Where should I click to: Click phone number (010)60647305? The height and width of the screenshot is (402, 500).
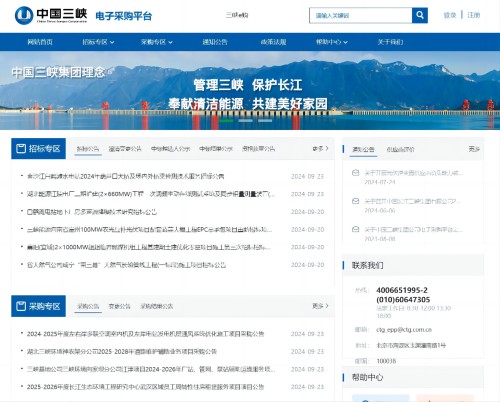coord(403,299)
